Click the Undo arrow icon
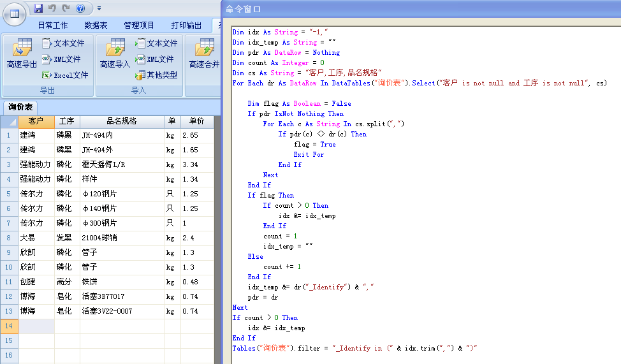 [52, 8]
